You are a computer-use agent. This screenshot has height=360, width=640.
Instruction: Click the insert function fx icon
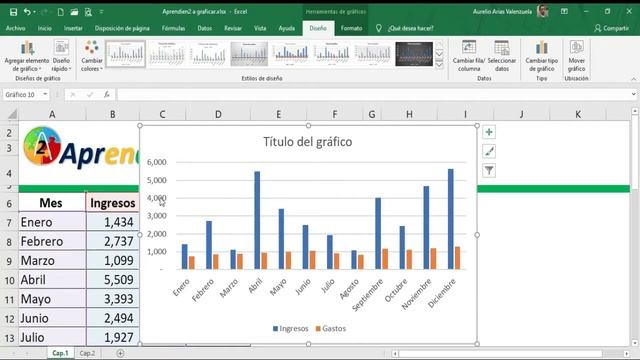107,95
